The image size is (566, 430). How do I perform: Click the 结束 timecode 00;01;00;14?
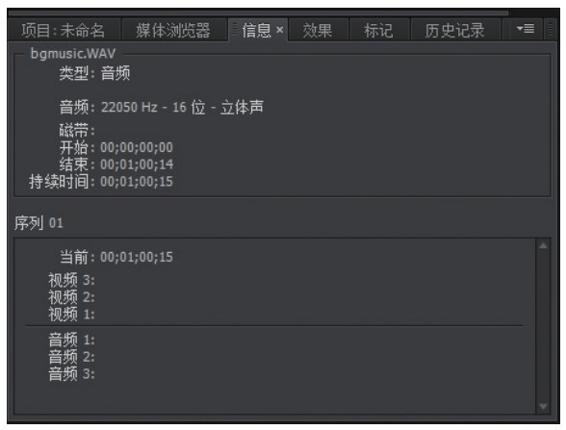pyautogui.click(x=137, y=165)
